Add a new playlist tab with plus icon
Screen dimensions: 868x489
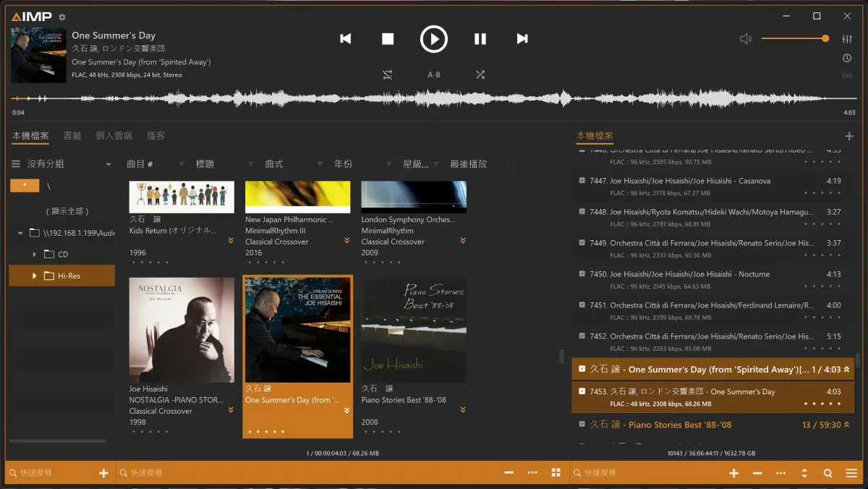click(849, 136)
